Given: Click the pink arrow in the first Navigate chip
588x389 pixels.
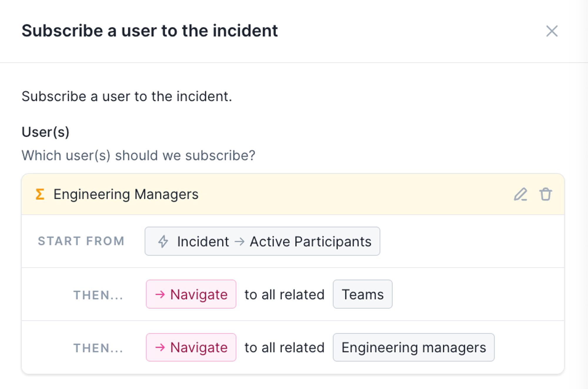Looking at the screenshot, I should [x=160, y=294].
